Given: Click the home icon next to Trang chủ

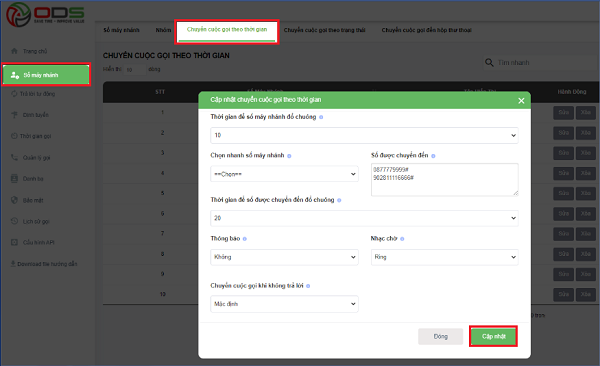Looking at the screenshot, I should pyautogui.click(x=14, y=51).
